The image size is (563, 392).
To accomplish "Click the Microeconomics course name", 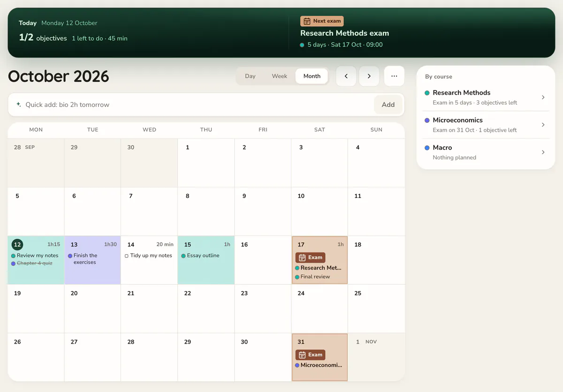I will pos(458,120).
